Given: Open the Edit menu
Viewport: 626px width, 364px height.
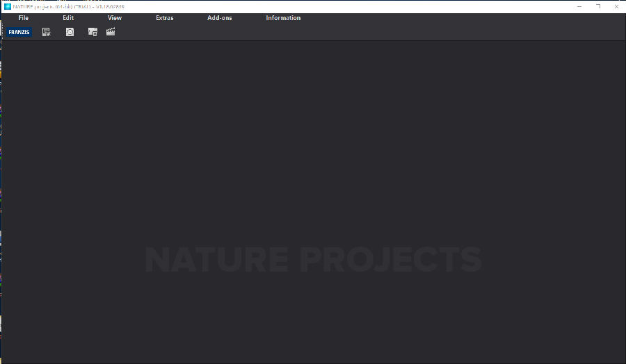Looking at the screenshot, I should 68,18.
